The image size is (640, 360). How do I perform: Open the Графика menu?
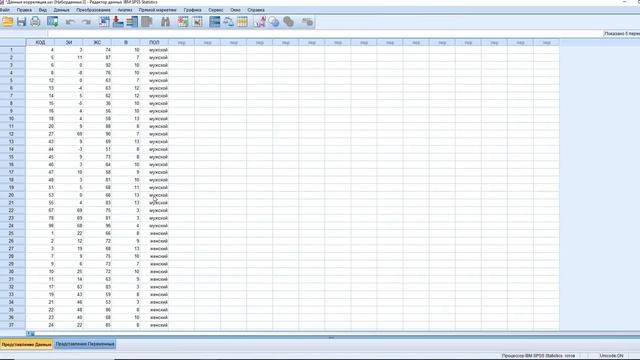[192, 10]
